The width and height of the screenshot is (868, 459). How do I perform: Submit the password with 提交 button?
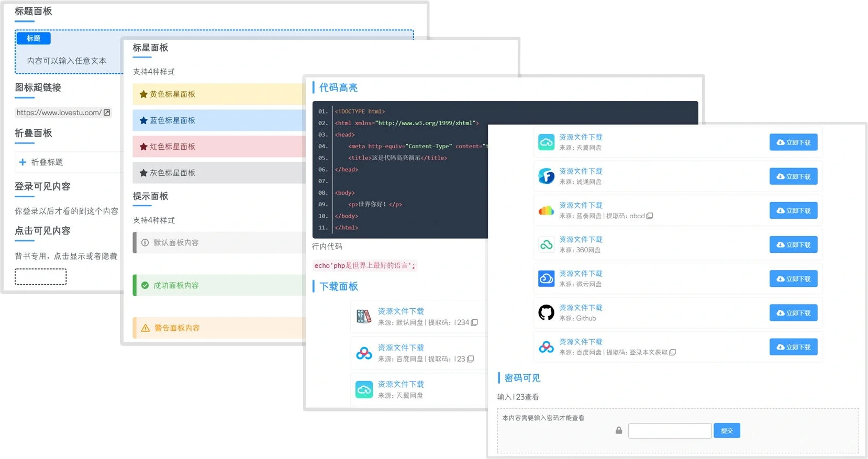click(727, 431)
